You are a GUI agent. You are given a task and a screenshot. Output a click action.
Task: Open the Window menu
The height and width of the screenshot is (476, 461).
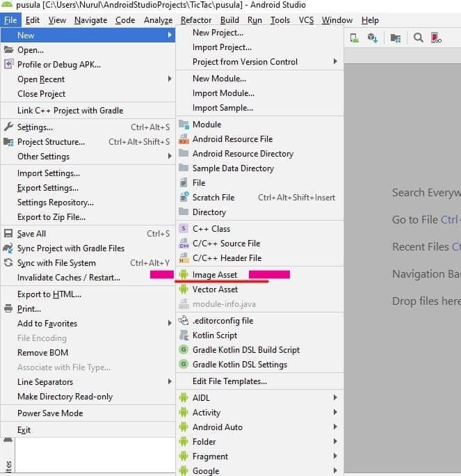pyautogui.click(x=337, y=20)
